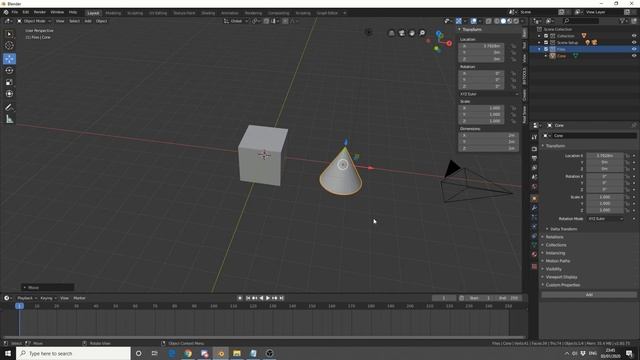This screenshot has width=640, height=360.
Task: Open the Marker menu in timeline
Action: [x=79, y=298]
